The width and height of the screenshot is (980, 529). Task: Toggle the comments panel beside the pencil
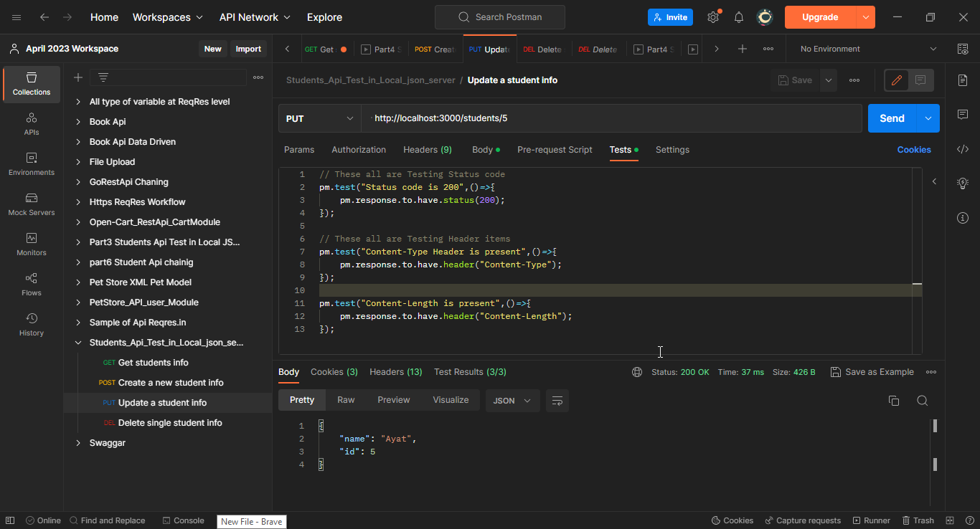coord(919,80)
